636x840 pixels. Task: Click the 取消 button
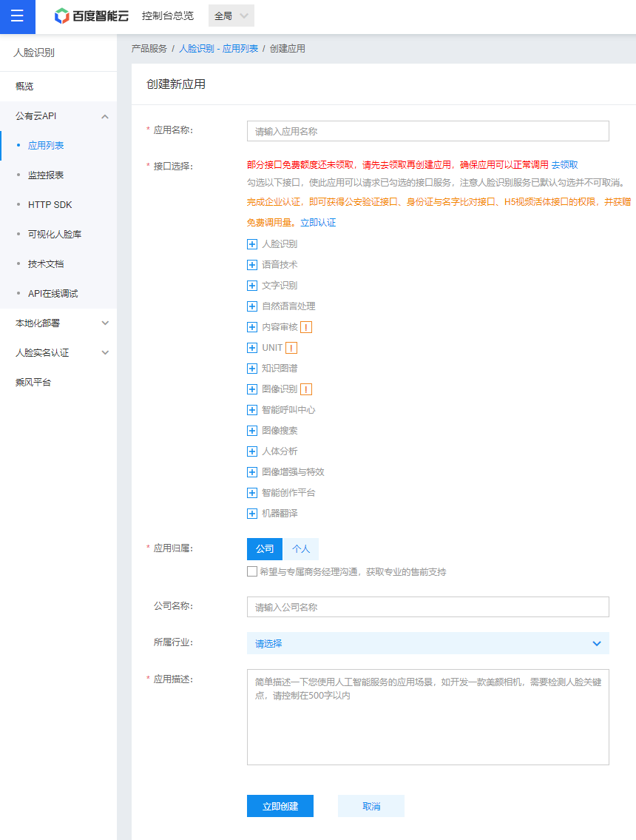[x=371, y=806]
